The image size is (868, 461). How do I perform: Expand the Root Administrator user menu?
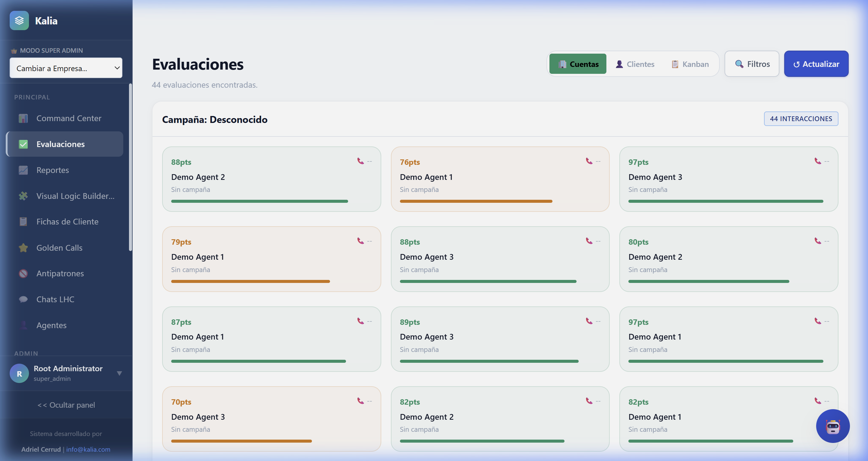[x=119, y=373]
